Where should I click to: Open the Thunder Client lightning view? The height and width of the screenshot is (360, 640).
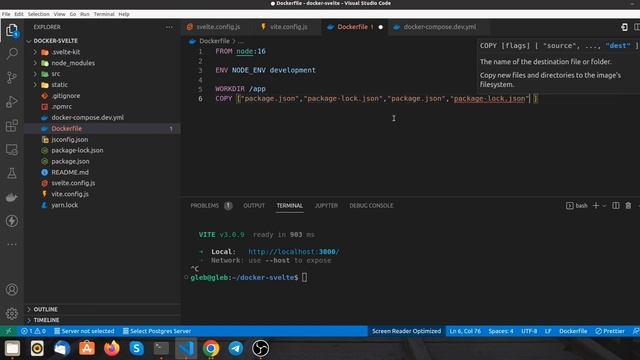12,221
